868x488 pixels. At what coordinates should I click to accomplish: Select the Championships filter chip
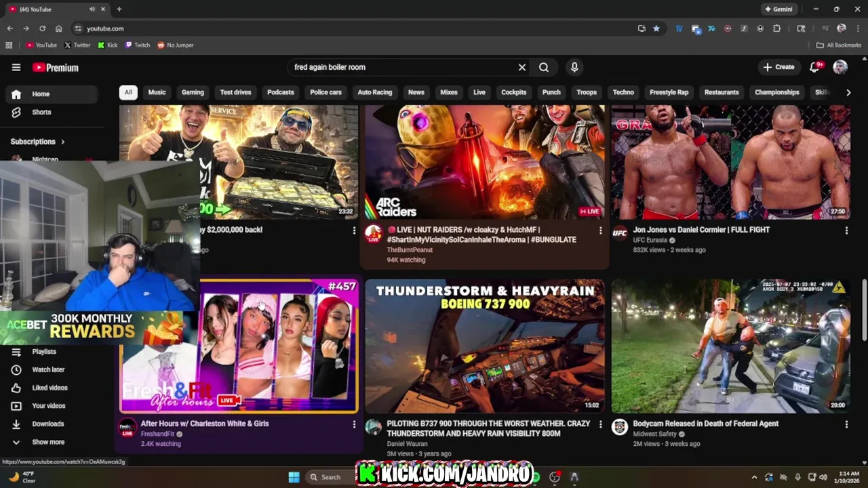777,92
